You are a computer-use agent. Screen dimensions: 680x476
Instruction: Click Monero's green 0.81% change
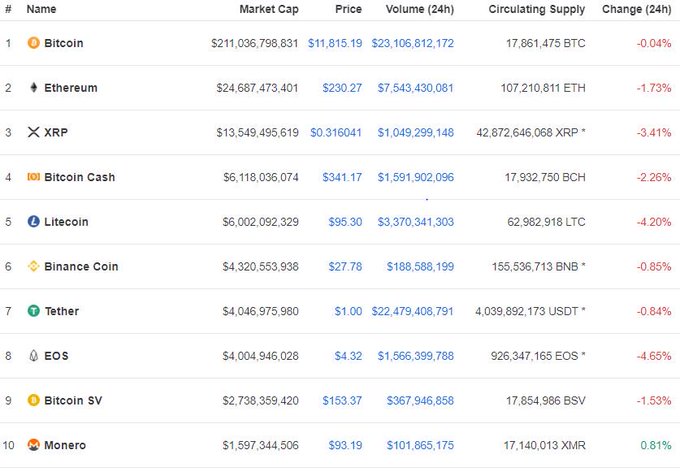click(x=656, y=445)
